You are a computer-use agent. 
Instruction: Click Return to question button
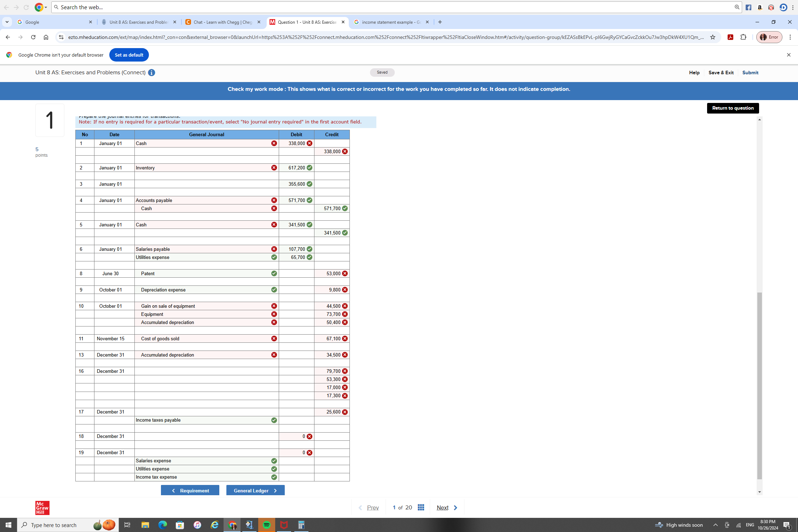click(x=733, y=108)
